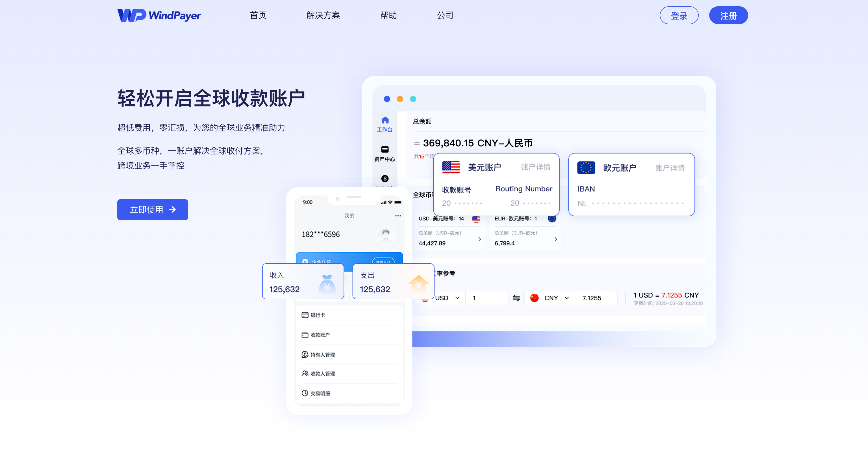The image size is (868, 462).
Task: Click the 登录 button
Action: coord(679,16)
